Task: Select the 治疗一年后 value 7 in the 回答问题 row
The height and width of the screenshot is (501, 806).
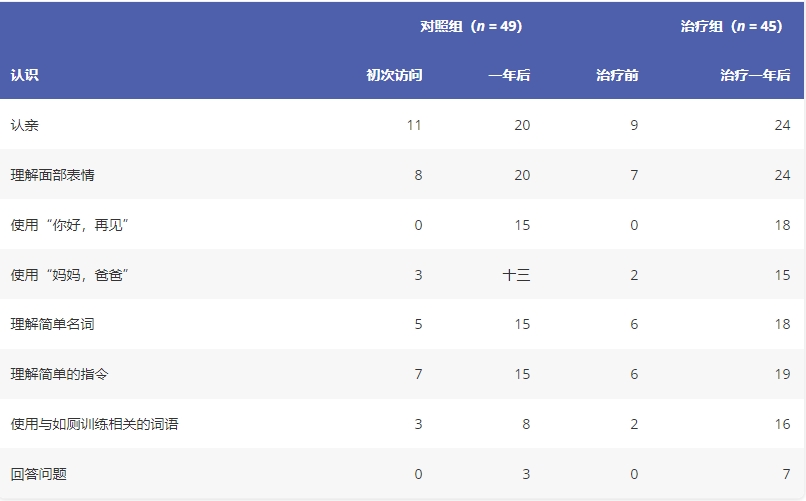Action: [x=786, y=474]
